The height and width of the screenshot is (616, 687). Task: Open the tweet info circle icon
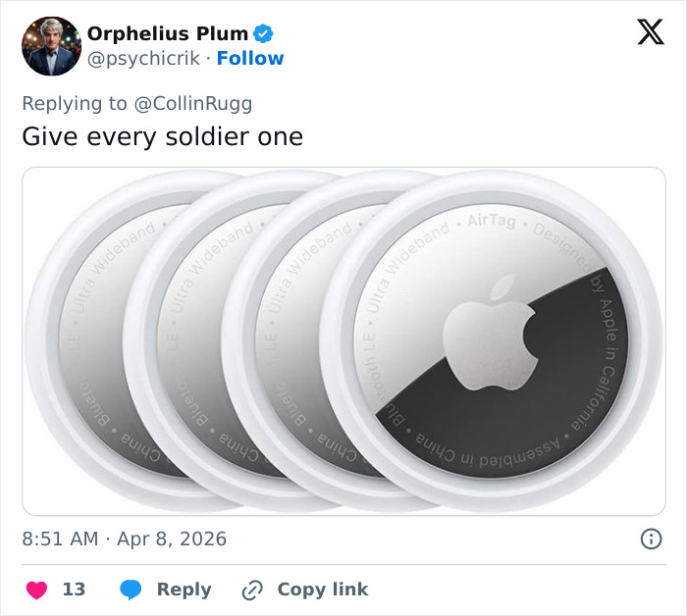pos(650,539)
